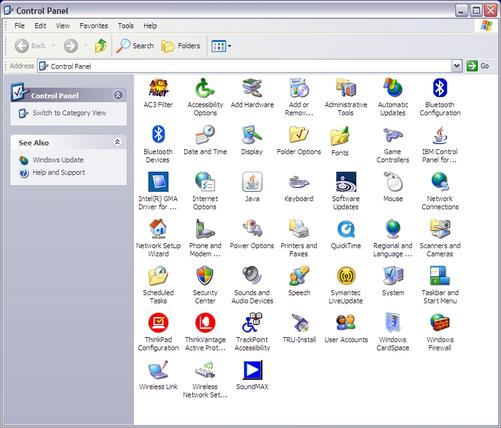Image resolution: width=501 pixels, height=428 pixels.
Task: Open Folder Options
Action: pyautogui.click(x=299, y=140)
